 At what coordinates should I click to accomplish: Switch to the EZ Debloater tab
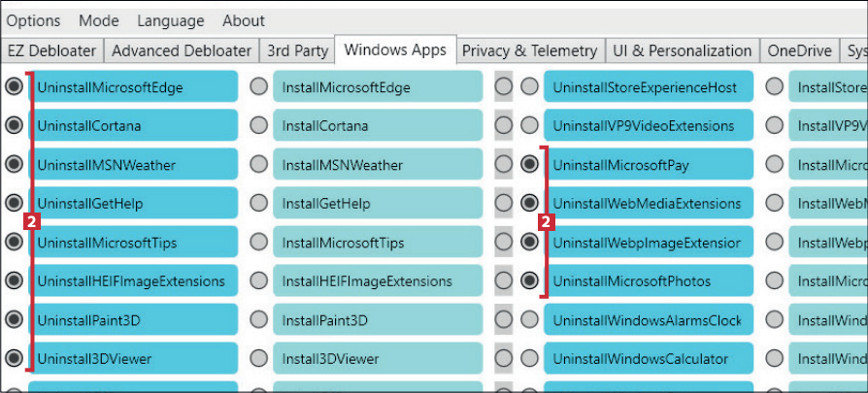(52, 50)
